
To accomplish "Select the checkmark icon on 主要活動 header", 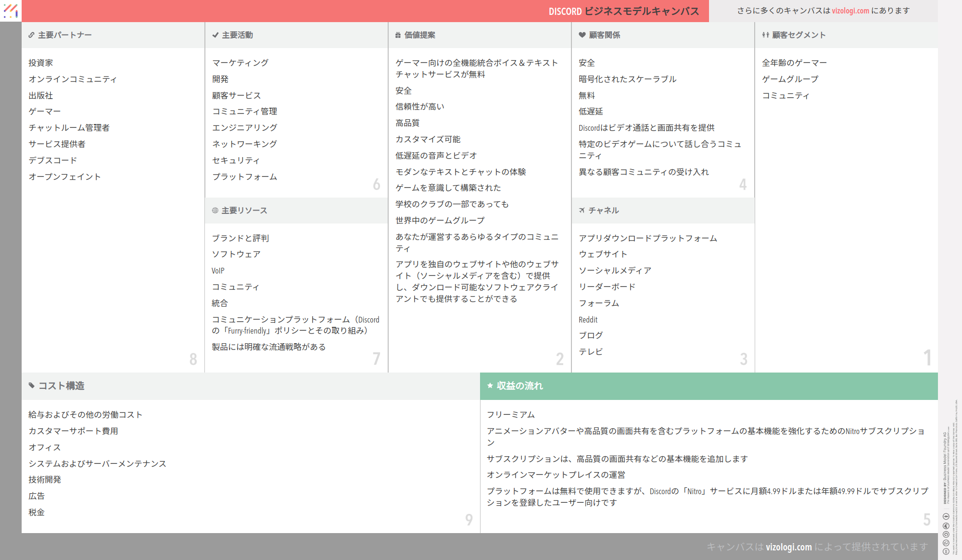I will pos(215,35).
